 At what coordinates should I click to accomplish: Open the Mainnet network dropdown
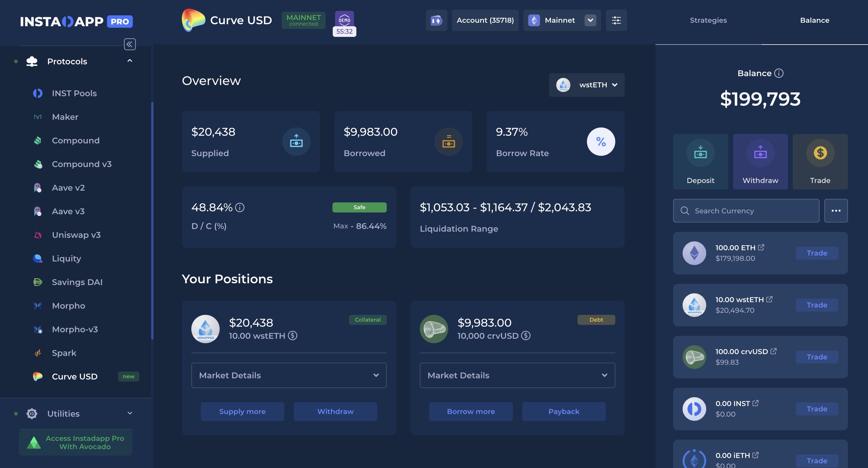590,20
